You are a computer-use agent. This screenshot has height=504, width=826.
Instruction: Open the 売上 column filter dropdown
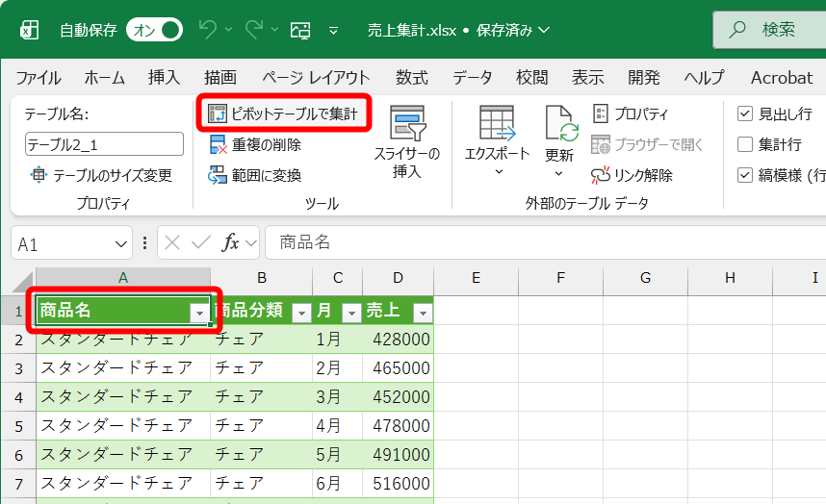tap(423, 313)
